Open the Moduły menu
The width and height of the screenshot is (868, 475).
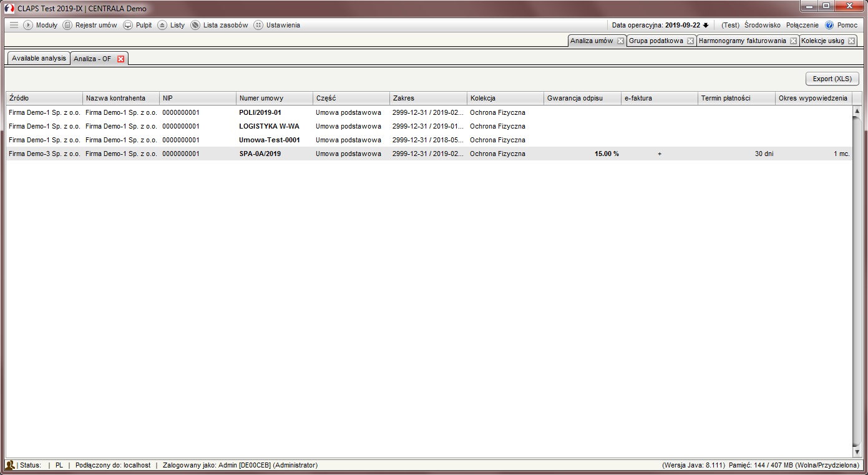click(41, 25)
